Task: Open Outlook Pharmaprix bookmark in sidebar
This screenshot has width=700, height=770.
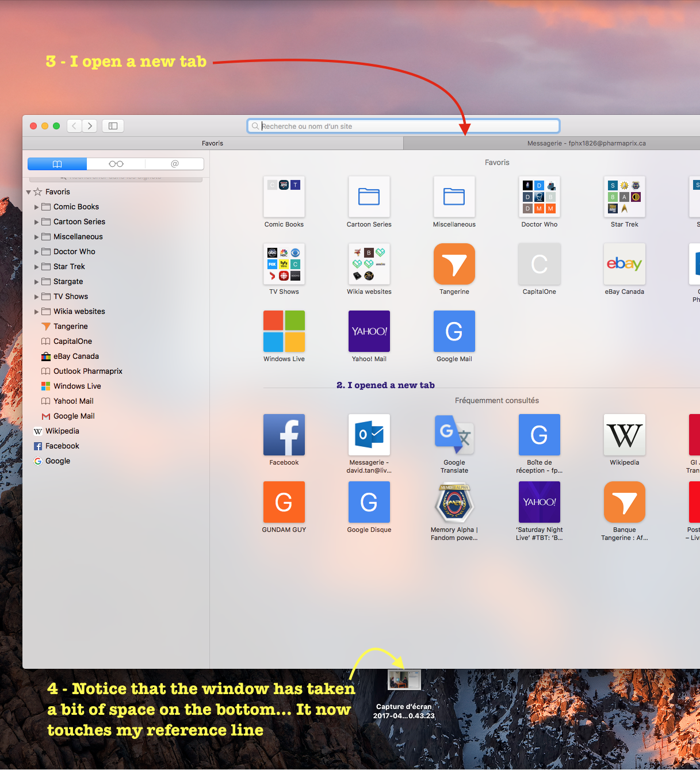Action: (x=82, y=371)
